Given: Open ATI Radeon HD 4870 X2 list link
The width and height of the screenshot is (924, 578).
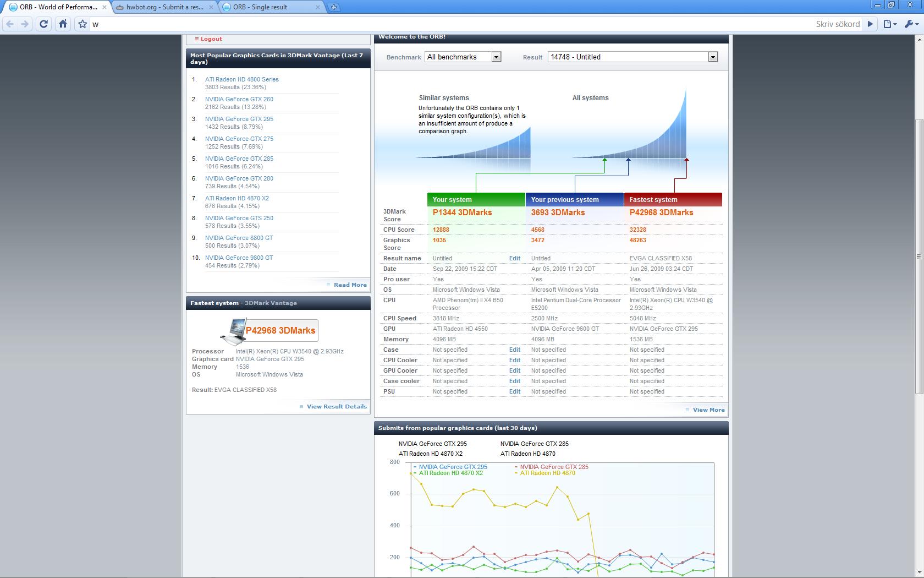Looking at the screenshot, I should 237,198.
